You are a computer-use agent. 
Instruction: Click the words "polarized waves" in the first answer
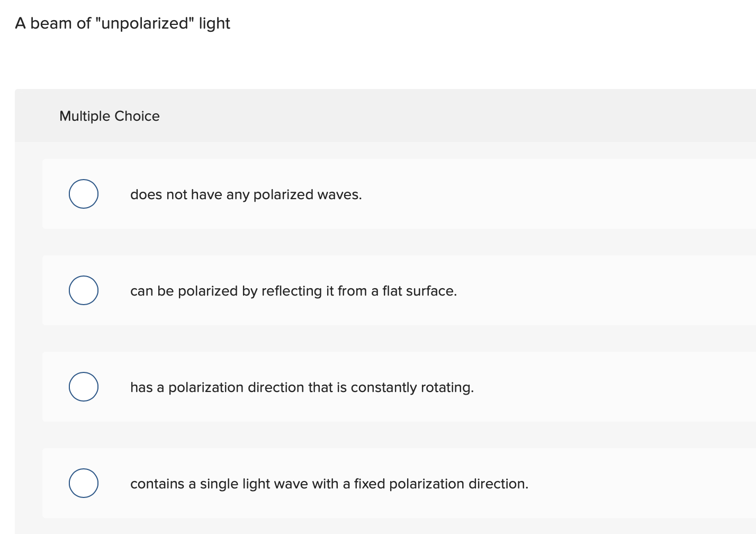pos(307,195)
